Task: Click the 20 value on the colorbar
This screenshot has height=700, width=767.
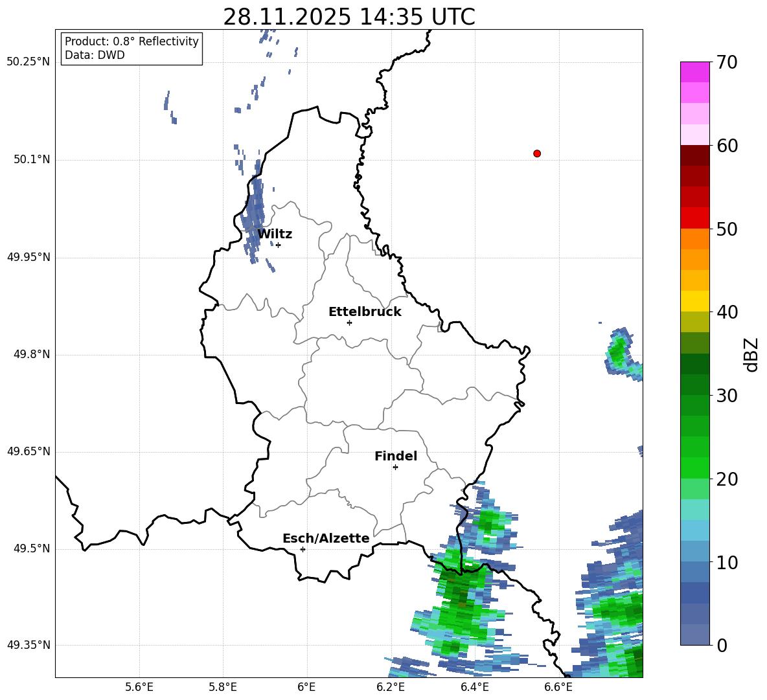Action: point(727,479)
